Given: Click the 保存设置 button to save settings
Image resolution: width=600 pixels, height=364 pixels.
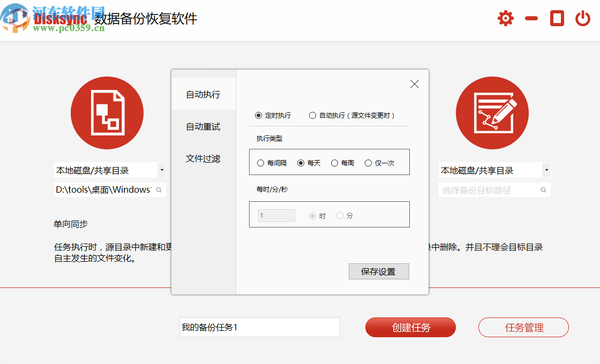Looking at the screenshot, I should pos(379,271).
